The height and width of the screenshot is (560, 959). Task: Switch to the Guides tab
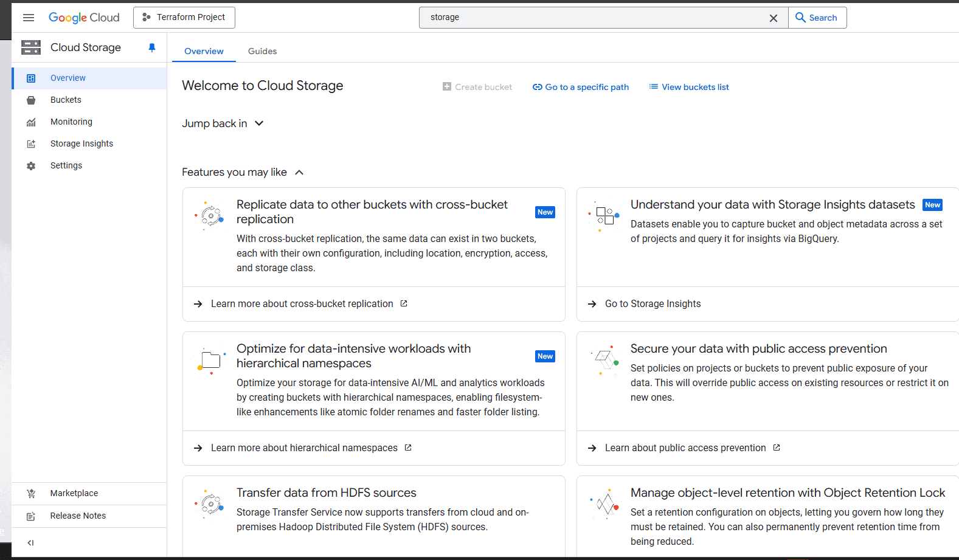point(262,51)
